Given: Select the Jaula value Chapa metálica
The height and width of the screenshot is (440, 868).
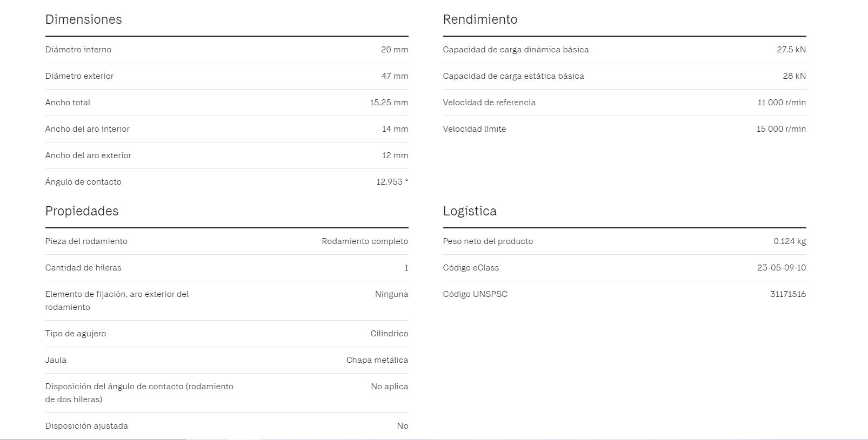Looking at the screenshot, I should click(x=377, y=360).
